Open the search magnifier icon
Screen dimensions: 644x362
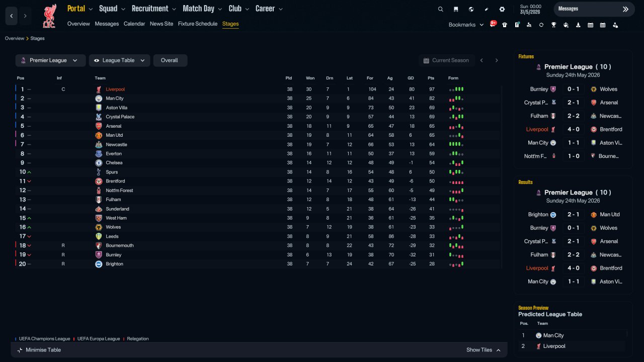point(441,9)
